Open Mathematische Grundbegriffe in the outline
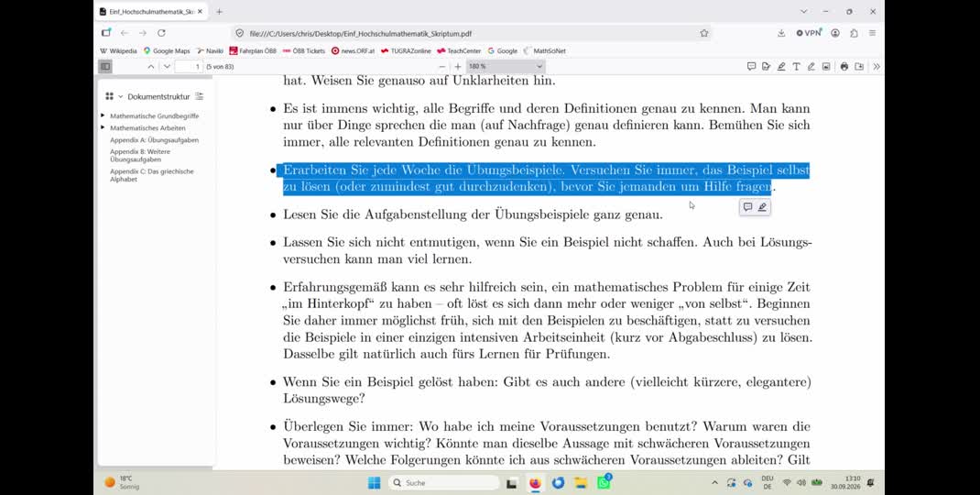Screen dimensions: 980x495 tap(155, 115)
